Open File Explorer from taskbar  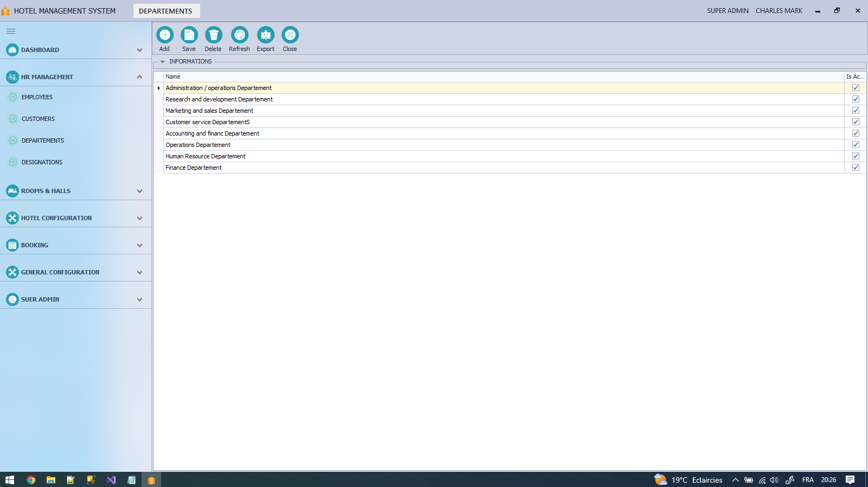[51, 480]
